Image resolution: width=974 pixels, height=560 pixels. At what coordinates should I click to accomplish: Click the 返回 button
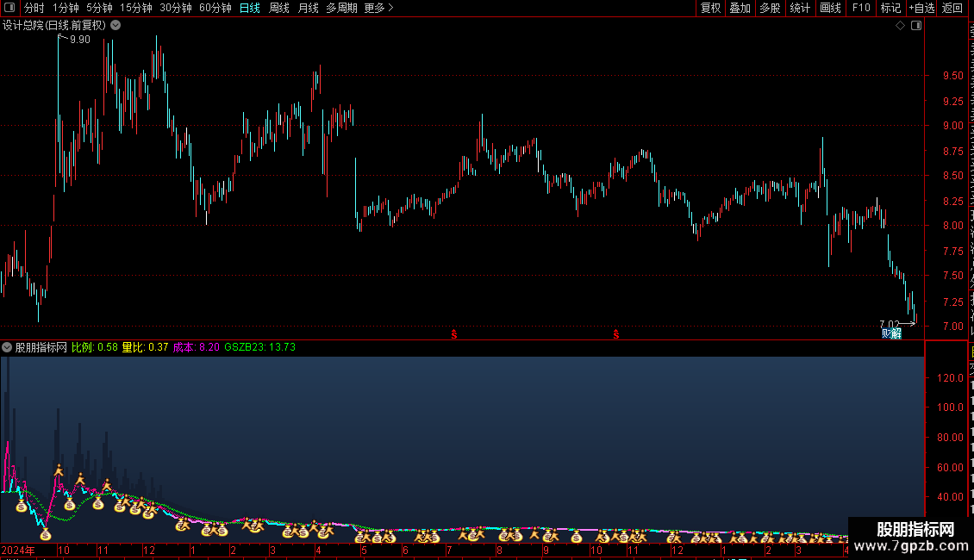point(952,8)
